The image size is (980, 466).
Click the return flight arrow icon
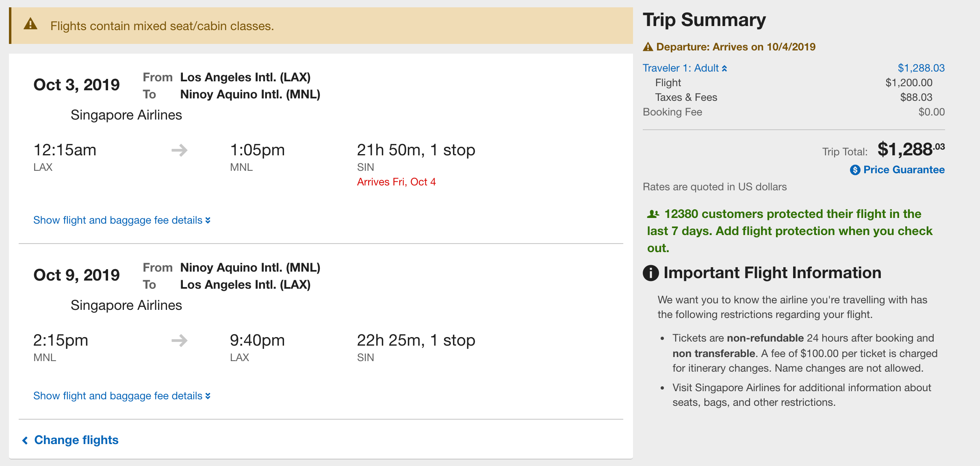pos(179,340)
